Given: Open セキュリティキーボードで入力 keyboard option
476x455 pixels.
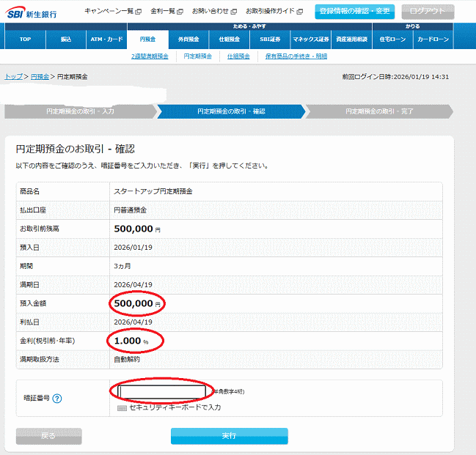Looking at the screenshot, I should [175, 407].
